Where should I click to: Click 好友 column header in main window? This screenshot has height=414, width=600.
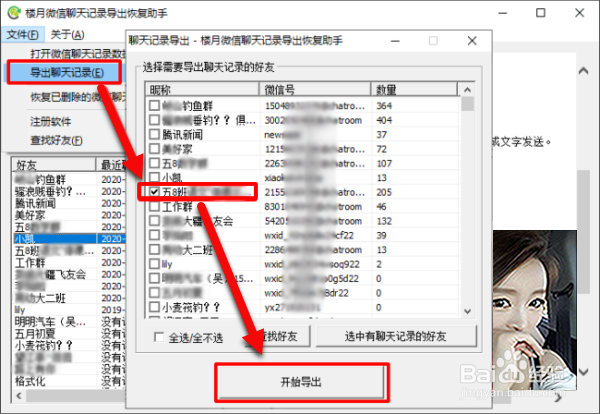click(x=54, y=165)
